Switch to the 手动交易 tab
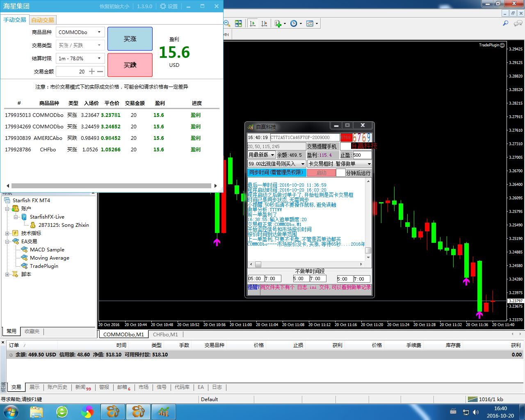Viewport: 525px width, 420px height. click(x=15, y=20)
